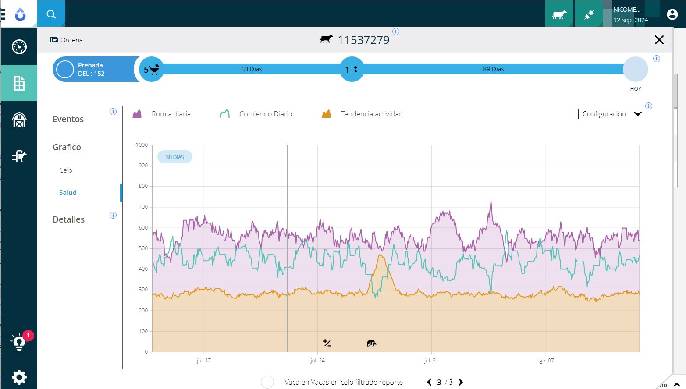This screenshot has height=389, width=686.
Task: Click the light end node above Hoy
Action: pyautogui.click(x=635, y=69)
